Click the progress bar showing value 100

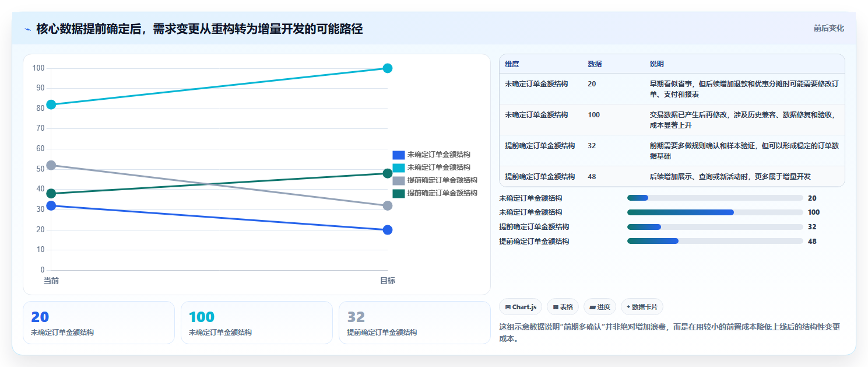(715, 212)
